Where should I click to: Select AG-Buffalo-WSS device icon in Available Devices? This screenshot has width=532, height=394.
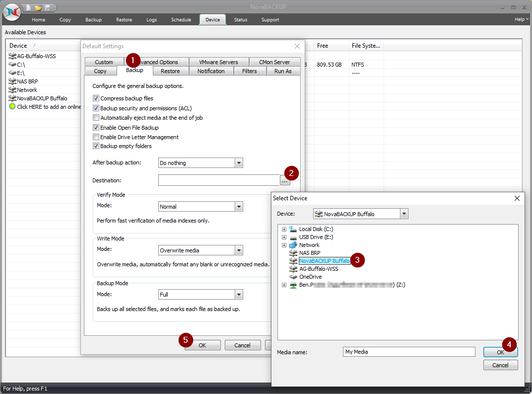tap(12, 56)
